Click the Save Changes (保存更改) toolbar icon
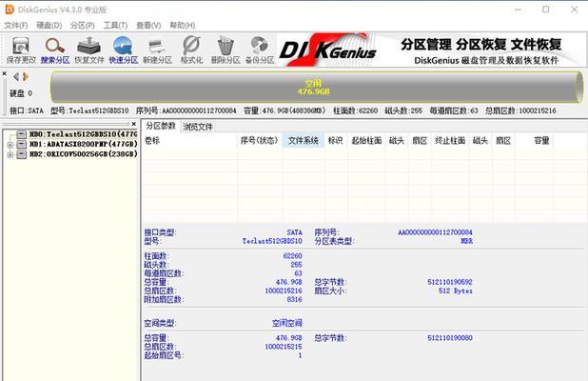The width and height of the screenshot is (588, 381). (21, 50)
